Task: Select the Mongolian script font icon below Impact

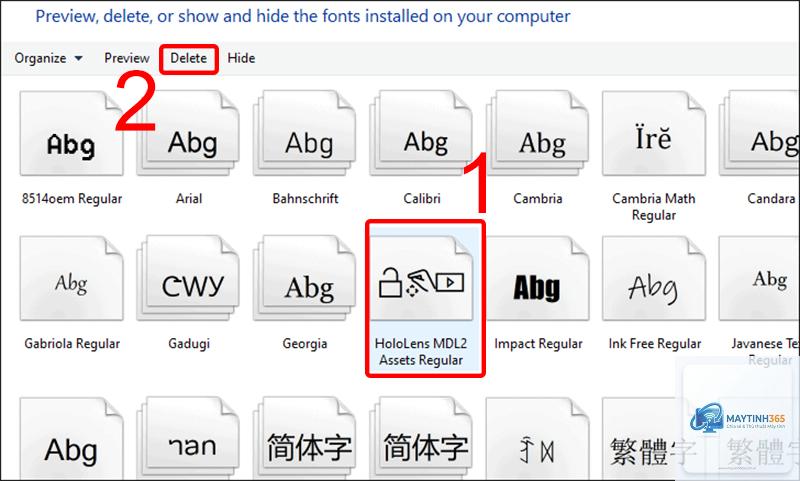Action: [x=538, y=439]
